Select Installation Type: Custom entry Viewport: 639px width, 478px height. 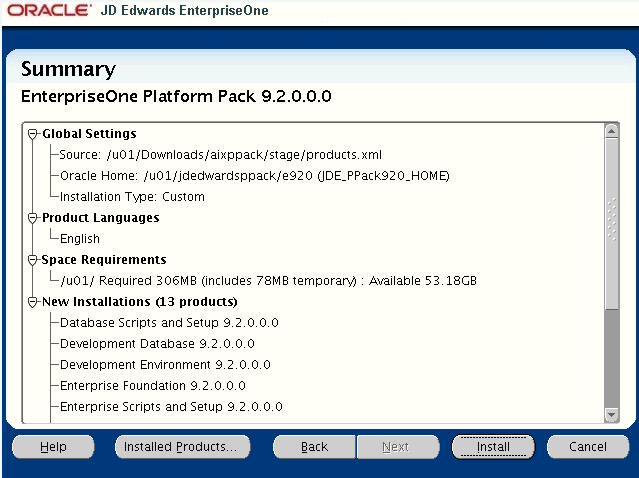(132, 197)
